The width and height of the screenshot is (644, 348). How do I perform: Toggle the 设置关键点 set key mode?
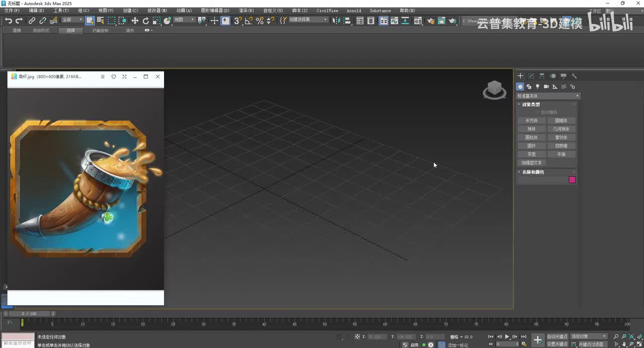[557, 344]
